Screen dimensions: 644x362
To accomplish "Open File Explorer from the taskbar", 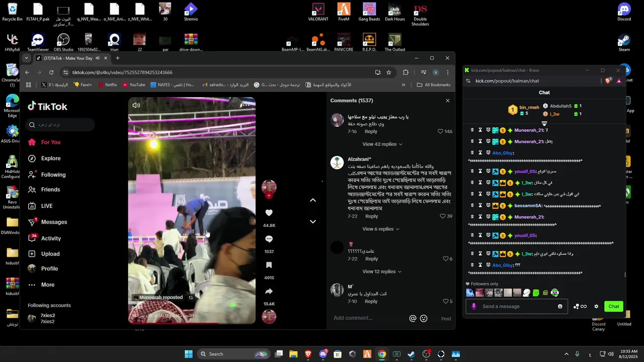I will (x=293, y=354).
